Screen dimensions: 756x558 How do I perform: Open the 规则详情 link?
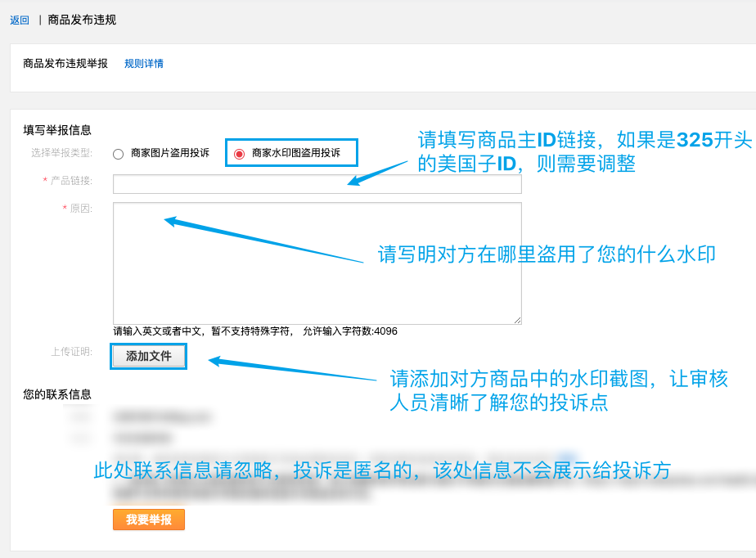(144, 64)
